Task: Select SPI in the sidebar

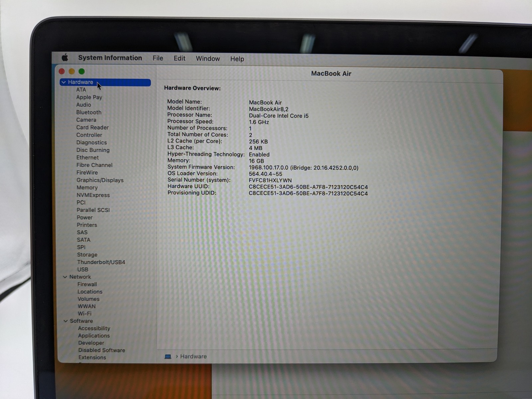Action: point(81,247)
